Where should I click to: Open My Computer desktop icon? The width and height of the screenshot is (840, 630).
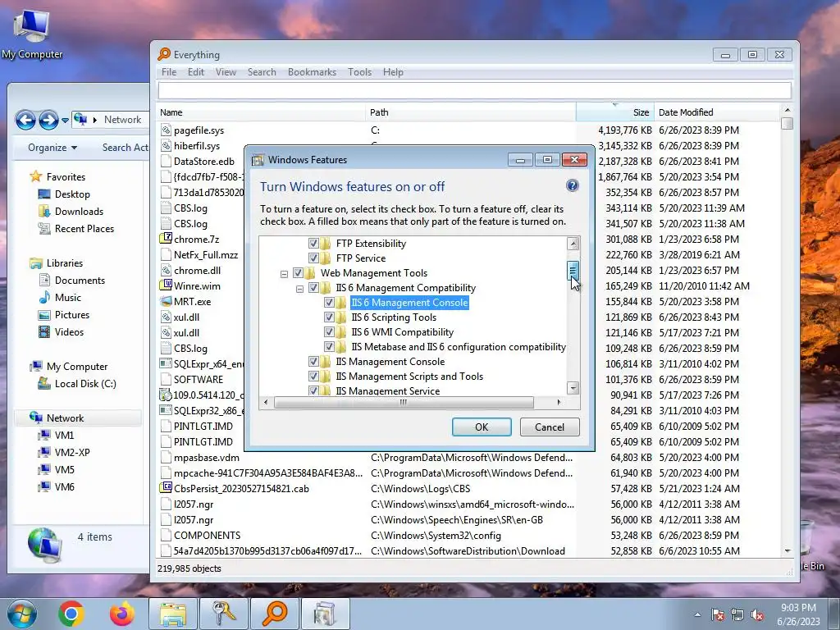pos(32,33)
